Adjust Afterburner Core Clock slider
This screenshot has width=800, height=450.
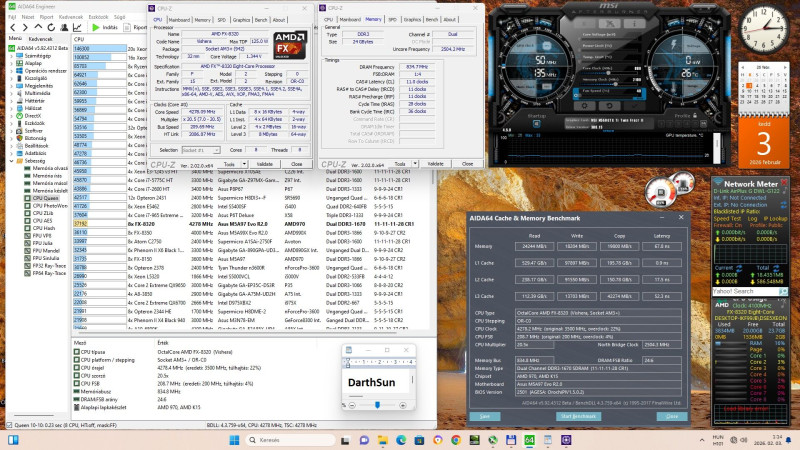click(611, 72)
